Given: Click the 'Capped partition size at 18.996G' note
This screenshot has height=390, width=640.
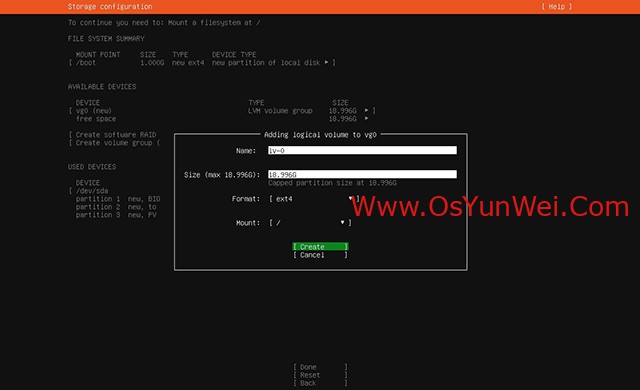Looking at the screenshot, I should pos(332,183).
